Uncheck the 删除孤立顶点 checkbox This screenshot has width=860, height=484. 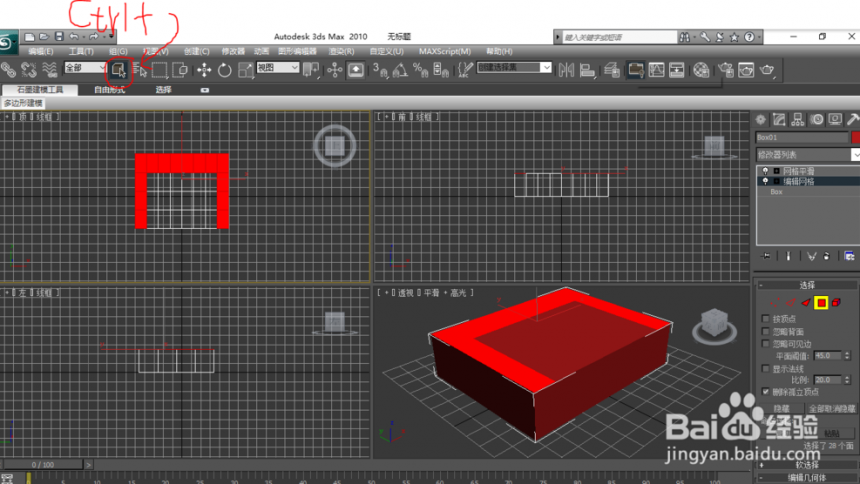pos(766,392)
